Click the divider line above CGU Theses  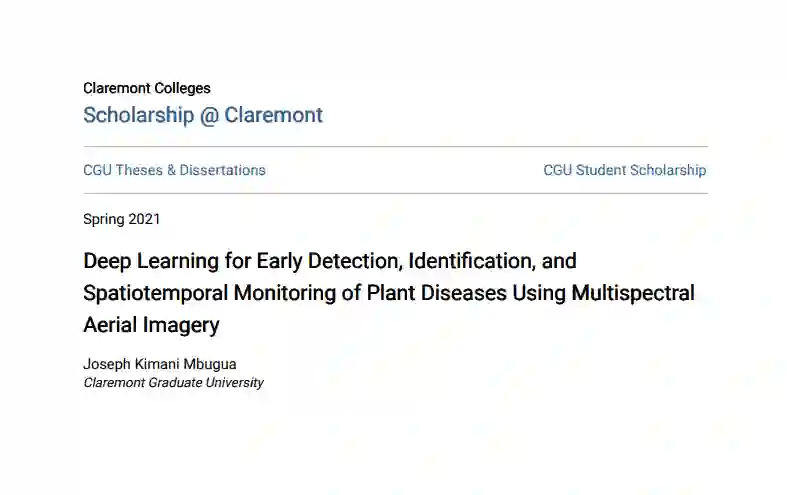point(395,147)
